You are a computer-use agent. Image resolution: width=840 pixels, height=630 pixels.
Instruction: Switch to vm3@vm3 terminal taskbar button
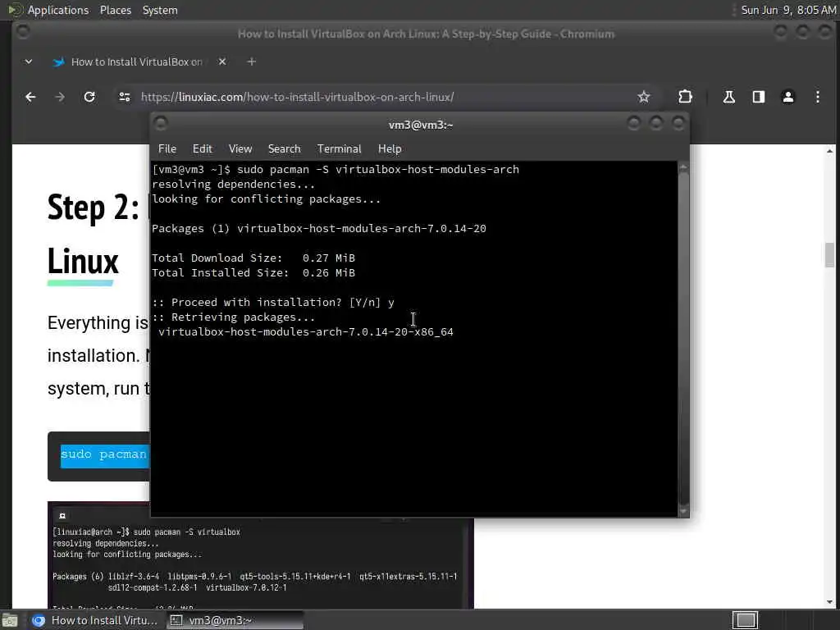(235, 620)
